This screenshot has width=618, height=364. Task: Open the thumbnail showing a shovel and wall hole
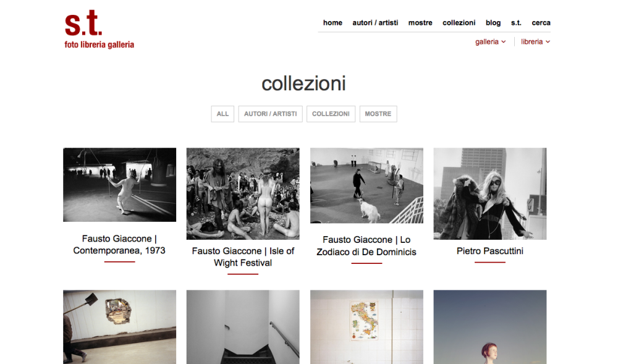(x=119, y=327)
